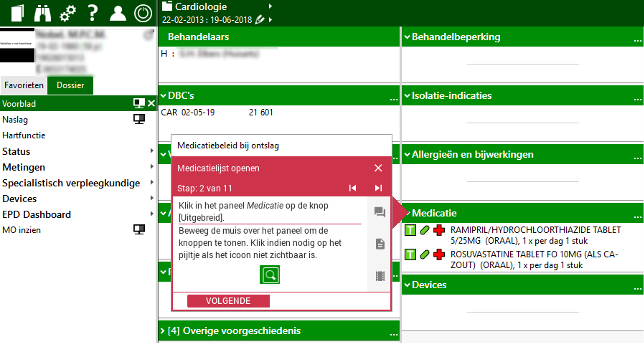644x362 pixels.
Task: Close the Medicatielijst openen tutorial
Action: coord(378,168)
